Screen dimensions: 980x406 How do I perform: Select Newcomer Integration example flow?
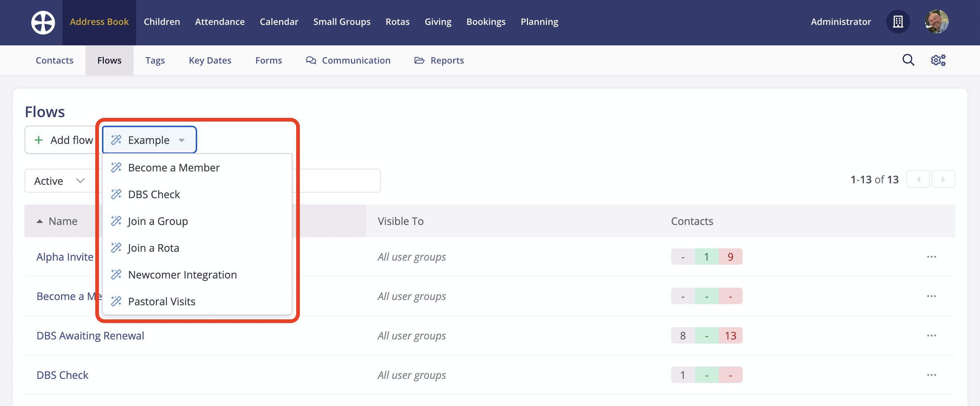tap(182, 275)
